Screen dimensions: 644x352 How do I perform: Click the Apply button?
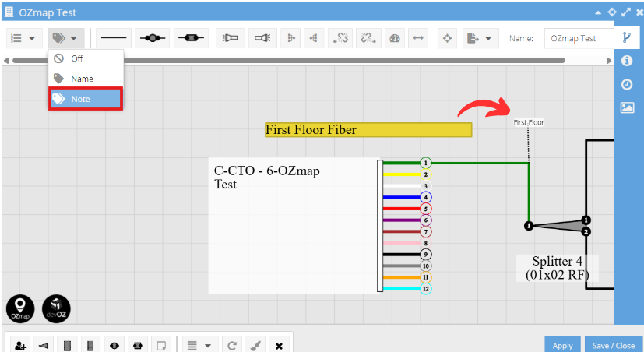click(x=562, y=345)
